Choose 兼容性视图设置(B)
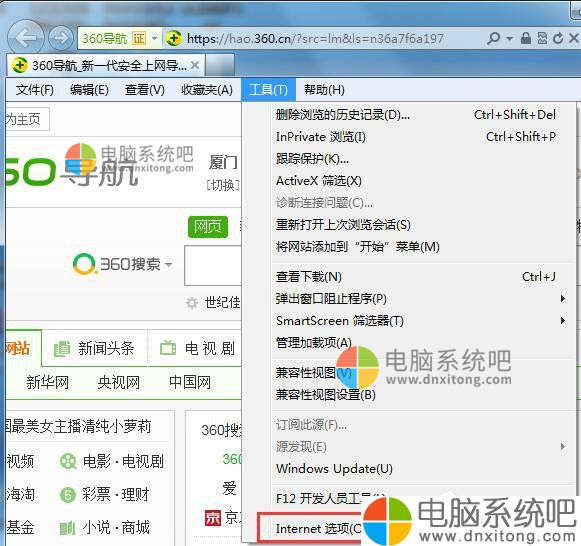Screen dimensions: 581x546 pyautogui.click(x=415, y=395)
